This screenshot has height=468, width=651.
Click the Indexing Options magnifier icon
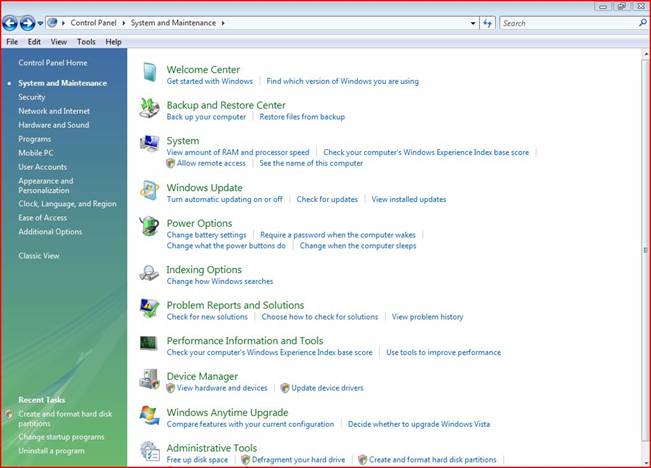click(149, 273)
